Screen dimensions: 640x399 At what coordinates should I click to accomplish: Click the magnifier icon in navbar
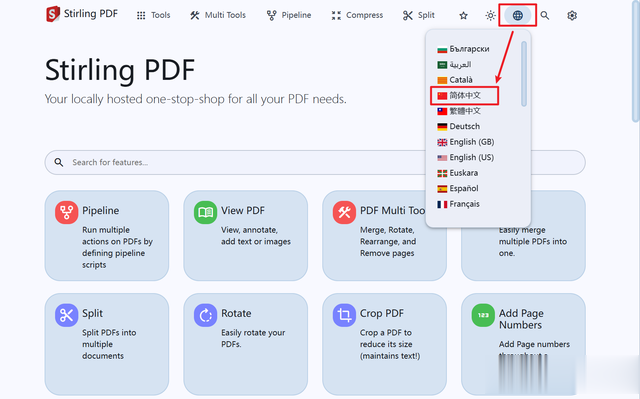pyautogui.click(x=544, y=16)
